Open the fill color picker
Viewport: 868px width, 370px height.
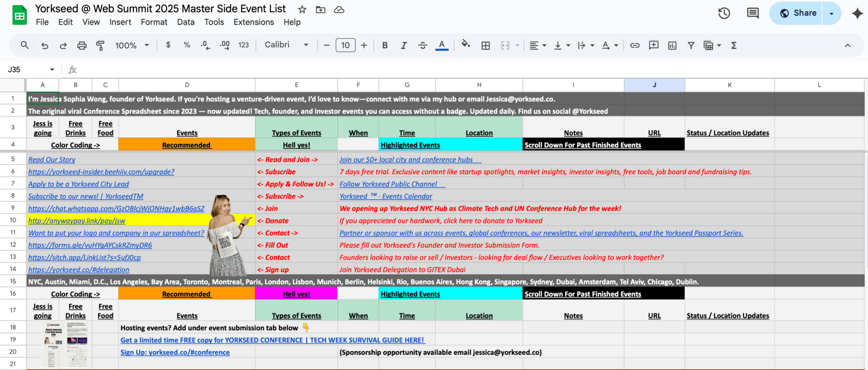tap(466, 44)
